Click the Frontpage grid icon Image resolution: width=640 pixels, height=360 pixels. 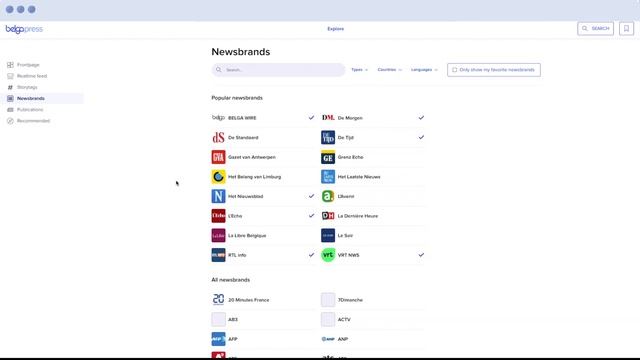pyautogui.click(x=10, y=65)
